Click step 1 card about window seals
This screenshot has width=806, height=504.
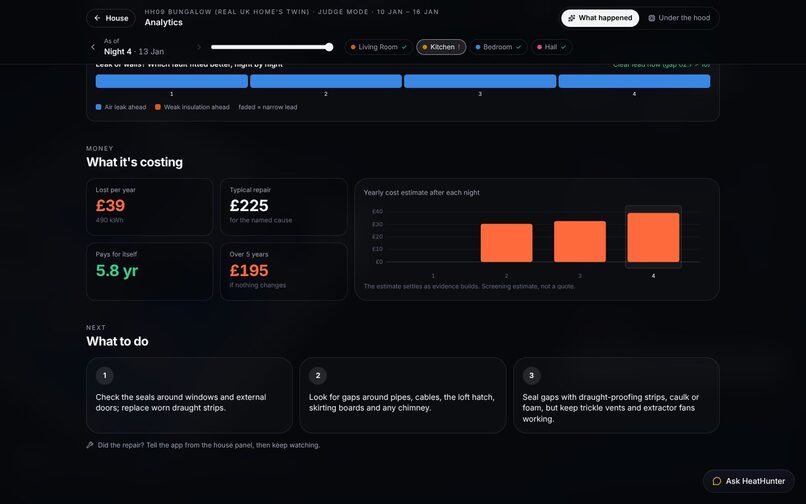[x=189, y=395]
